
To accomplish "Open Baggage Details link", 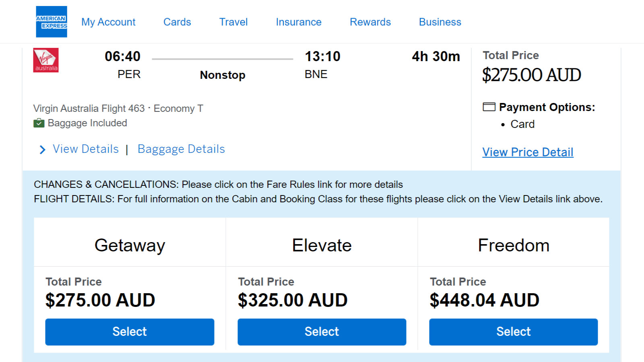I will 181,149.
